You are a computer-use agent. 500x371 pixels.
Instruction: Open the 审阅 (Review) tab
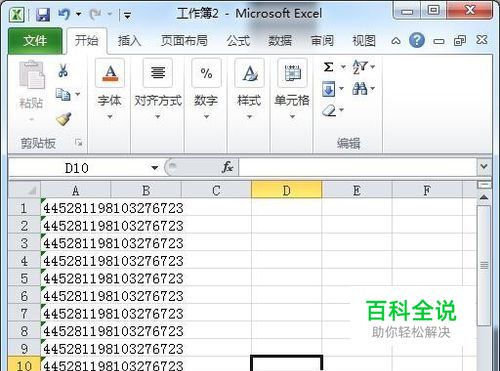pos(322,41)
